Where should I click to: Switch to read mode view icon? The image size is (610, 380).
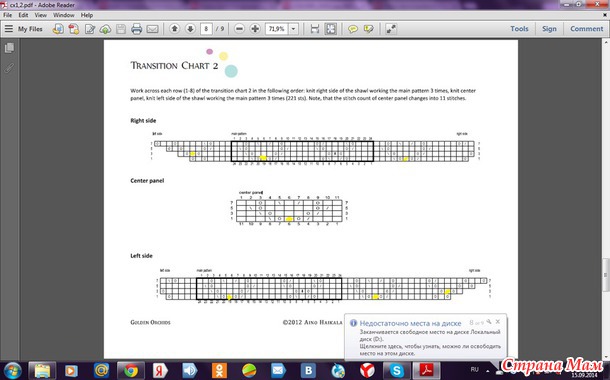click(x=391, y=29)
